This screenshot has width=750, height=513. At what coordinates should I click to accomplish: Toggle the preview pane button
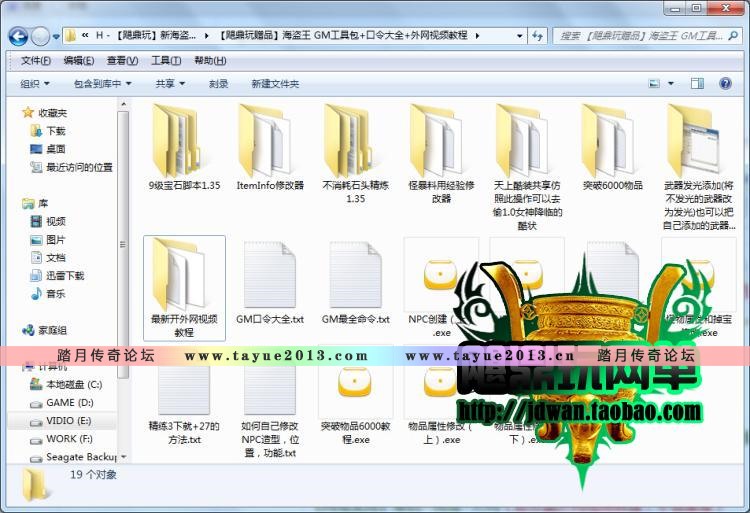[x=696, y=84]
